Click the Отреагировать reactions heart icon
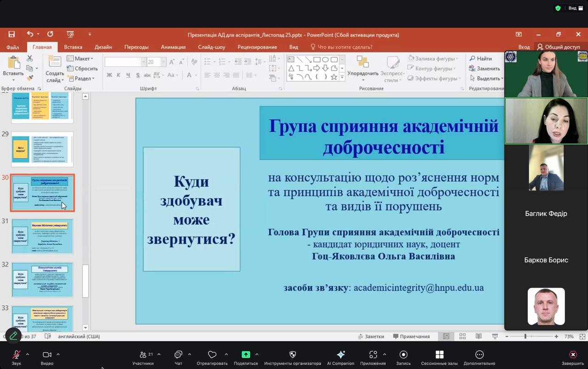Viewport: 588px width, 369px height. point(212,355)
